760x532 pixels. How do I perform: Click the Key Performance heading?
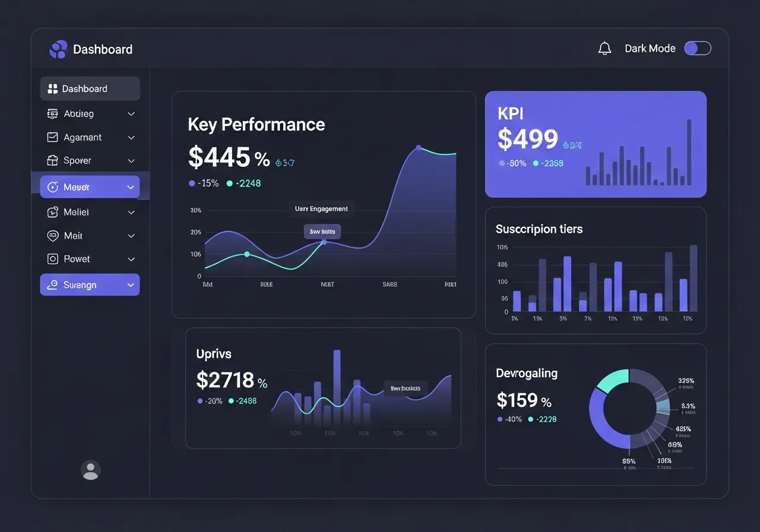256,124
